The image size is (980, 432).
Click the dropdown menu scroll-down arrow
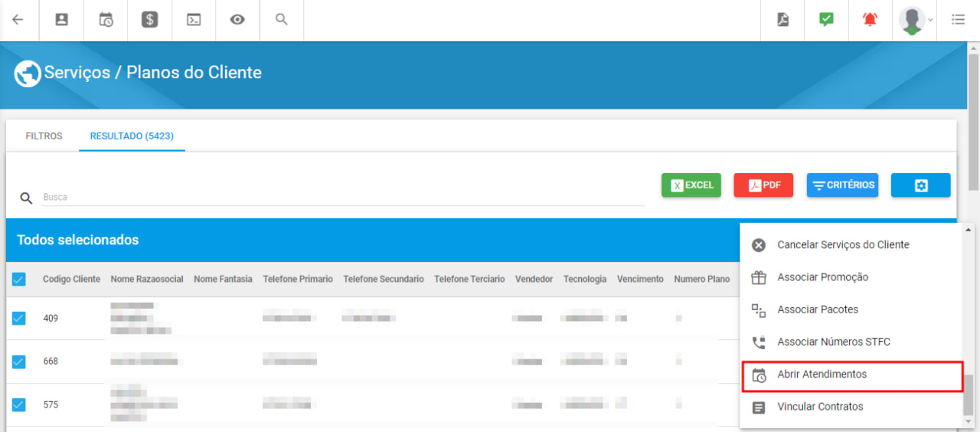tap(969, 421)
